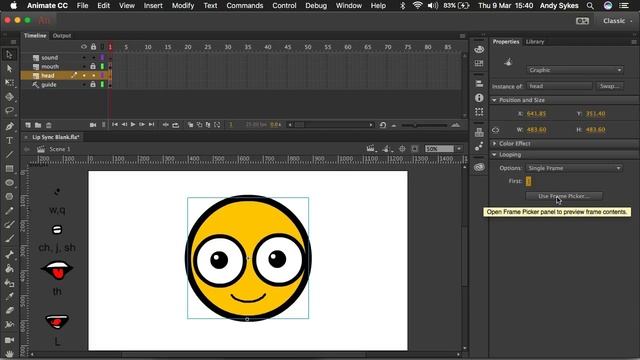Viewport: 640px width, 360px height.
Task: Toggle lock width and height values
Action: tap(496, 130)
